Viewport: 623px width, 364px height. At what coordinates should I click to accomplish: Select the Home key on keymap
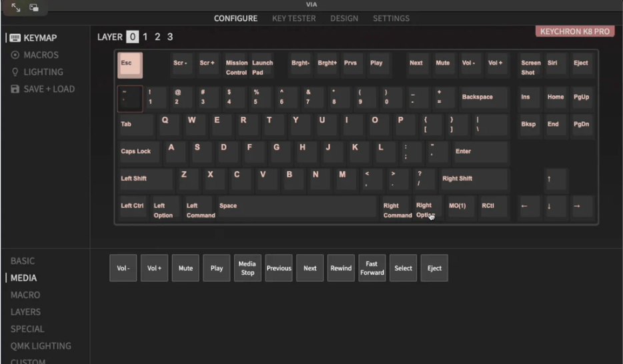click(556, 97)
